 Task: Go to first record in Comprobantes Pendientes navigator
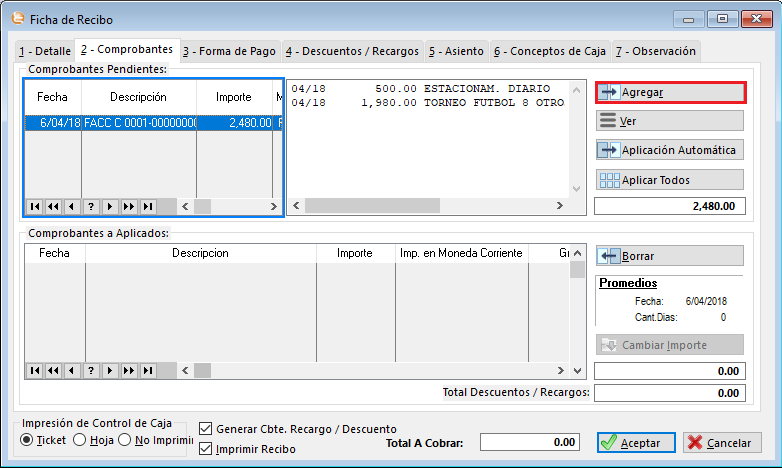point(34,206)
